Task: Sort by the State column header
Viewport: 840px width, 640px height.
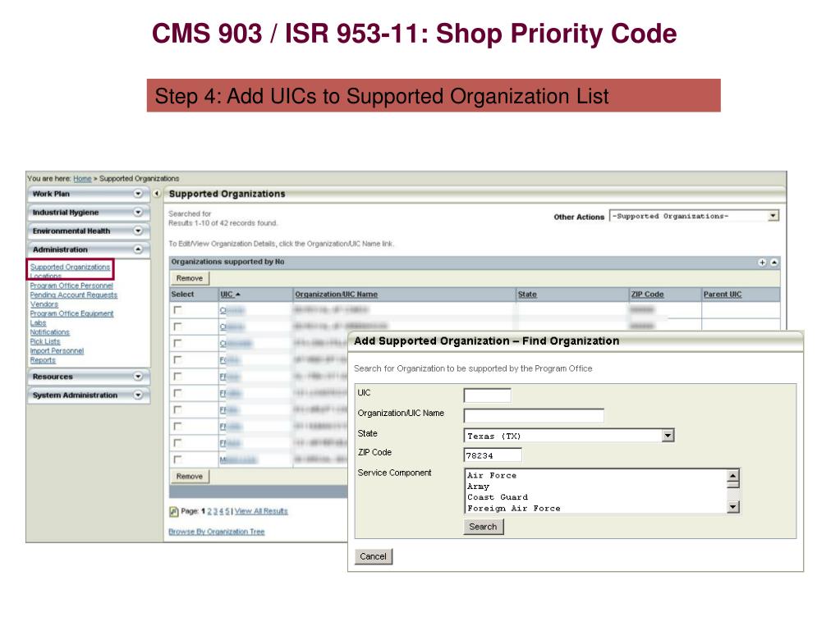Action: [527, 295]
